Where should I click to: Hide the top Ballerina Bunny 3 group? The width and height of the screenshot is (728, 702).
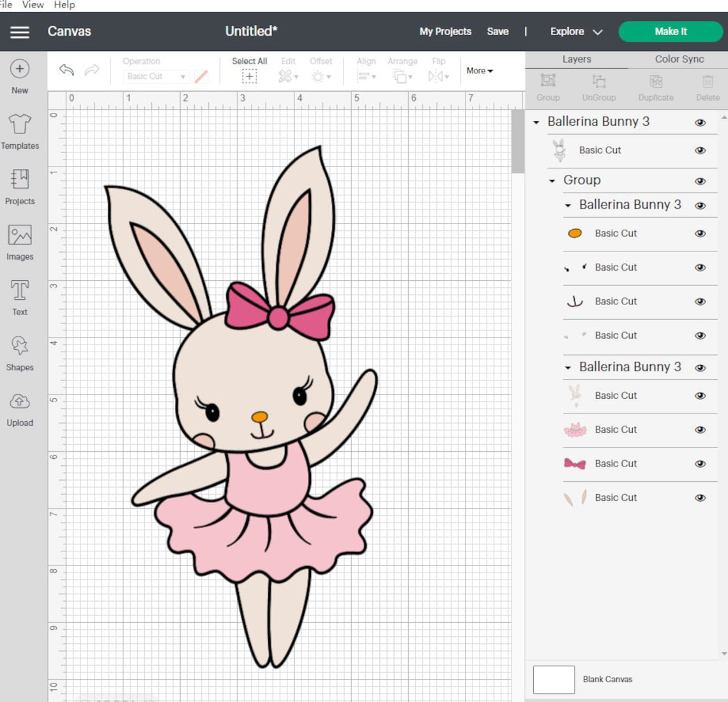[x=700, y=122]
